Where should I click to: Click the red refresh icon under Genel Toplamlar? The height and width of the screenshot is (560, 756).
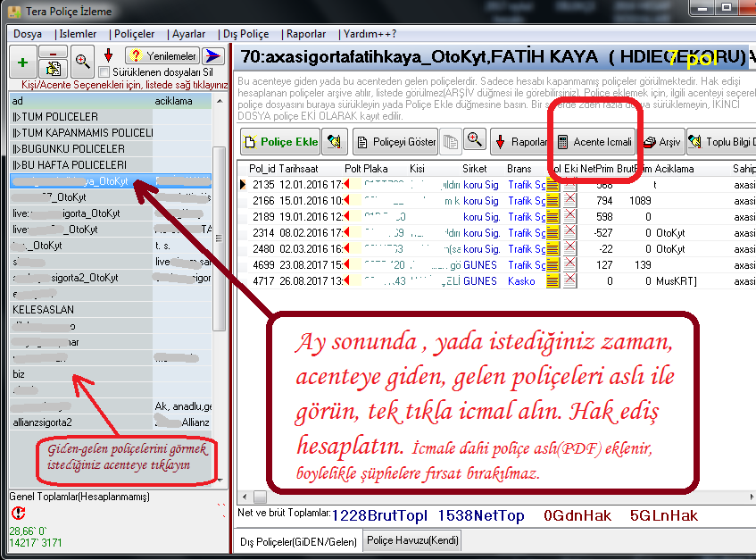(19, 513)
